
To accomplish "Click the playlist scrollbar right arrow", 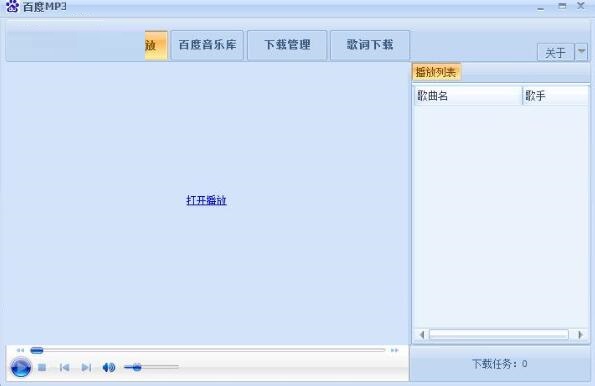I will click(580, 335).
